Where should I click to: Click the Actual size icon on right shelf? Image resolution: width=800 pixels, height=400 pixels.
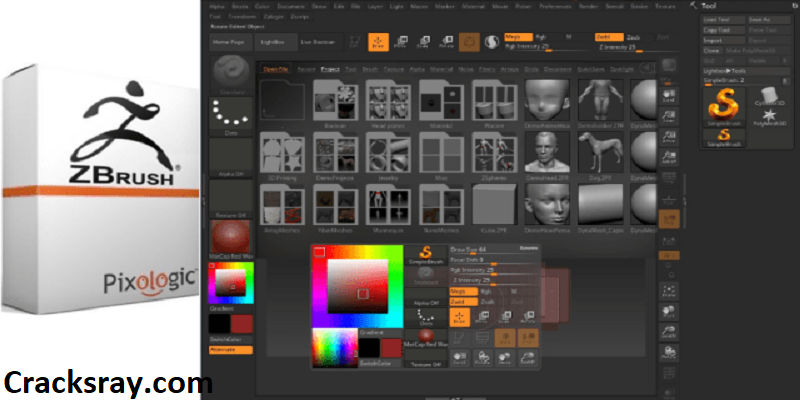point(669,139)
